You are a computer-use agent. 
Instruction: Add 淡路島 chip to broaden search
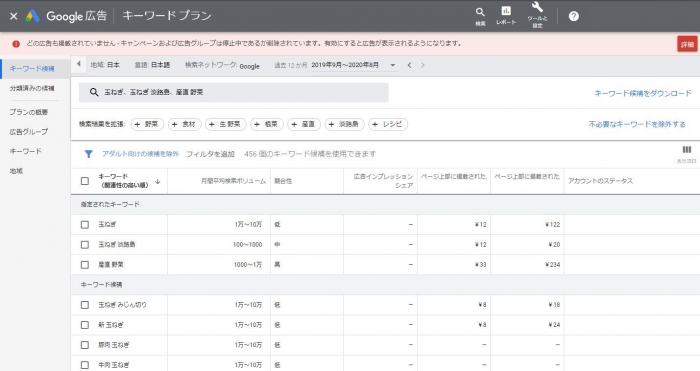[x=345, y=124]
